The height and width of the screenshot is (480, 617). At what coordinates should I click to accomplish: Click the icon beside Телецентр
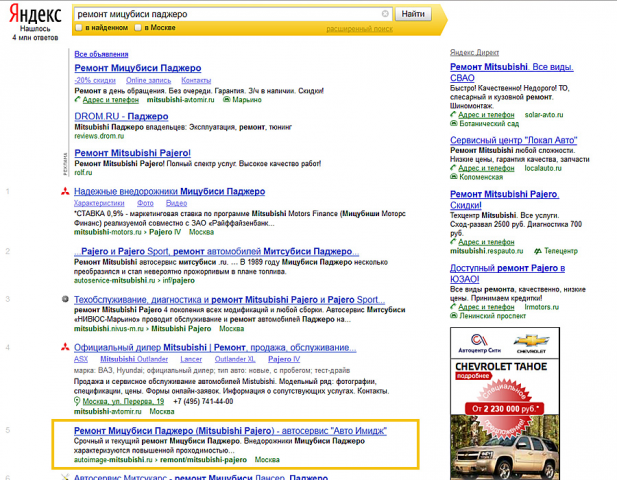(538, 251)
